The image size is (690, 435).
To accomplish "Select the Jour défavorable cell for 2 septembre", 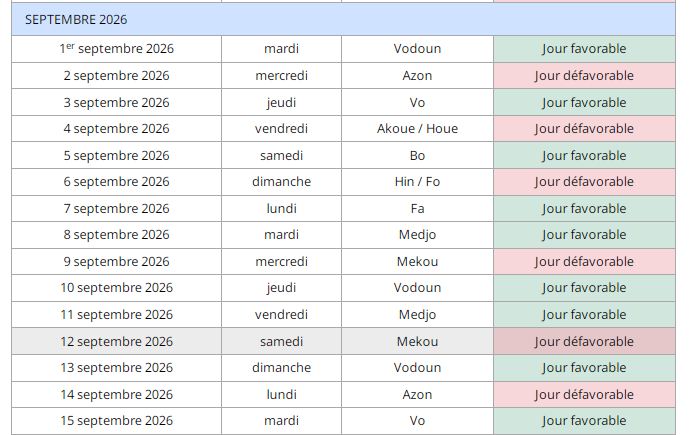I will 584,76.
